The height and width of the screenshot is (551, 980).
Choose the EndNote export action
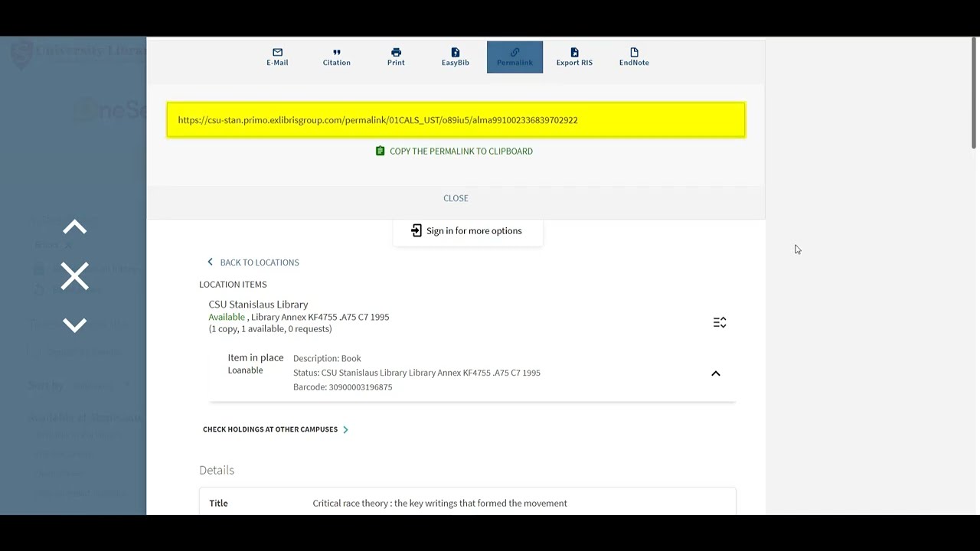tap(634, 57)
